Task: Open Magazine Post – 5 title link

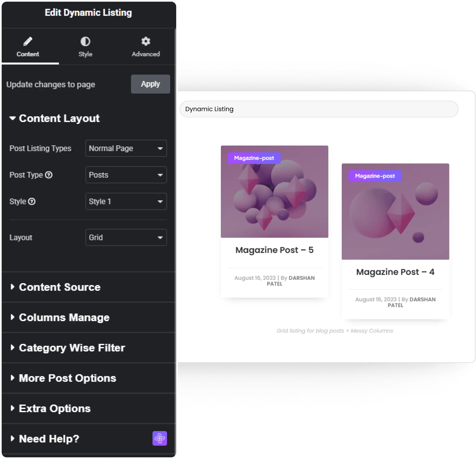Action: tap(274, 250)
